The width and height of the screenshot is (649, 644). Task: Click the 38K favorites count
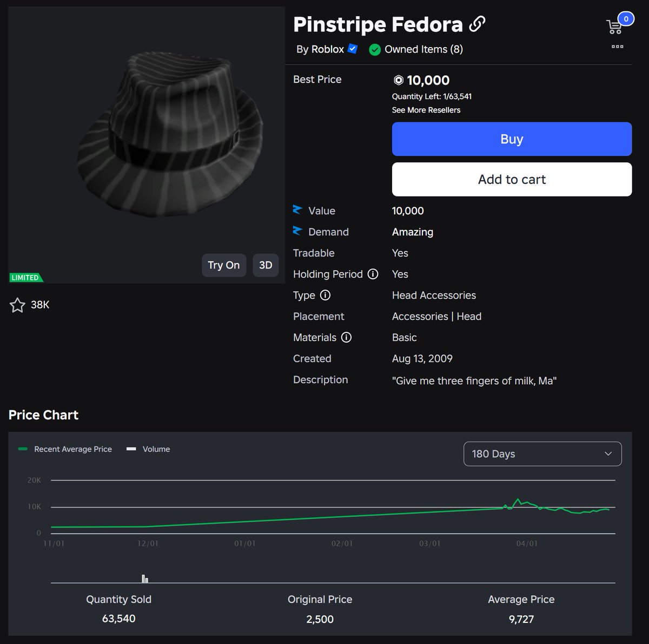tap(40, 305)
